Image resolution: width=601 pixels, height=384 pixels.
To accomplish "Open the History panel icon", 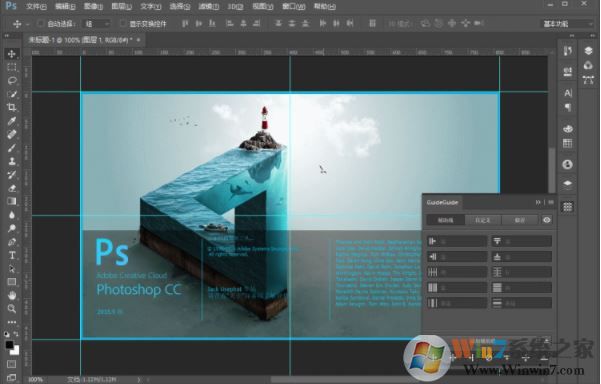I will click(x=568, y=51).
